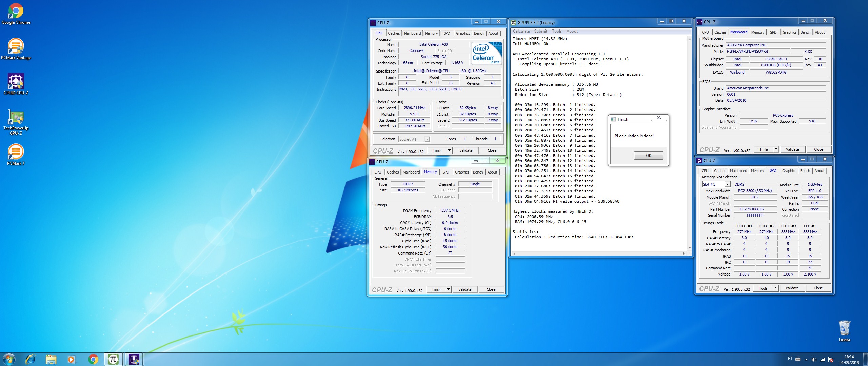Launch TechPowerUp GPU-Z desktop icon
The width and height of the screenshot is (868, 366).
tap(16, 122)
